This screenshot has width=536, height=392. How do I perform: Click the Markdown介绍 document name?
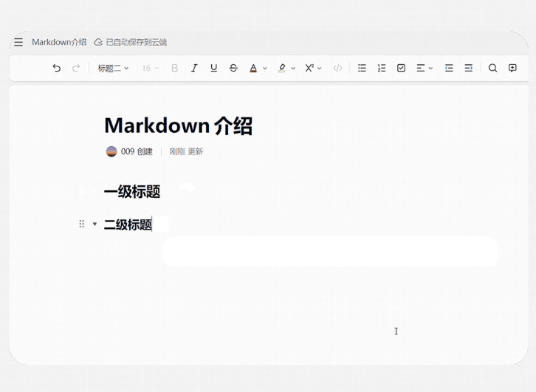[59, 42]
